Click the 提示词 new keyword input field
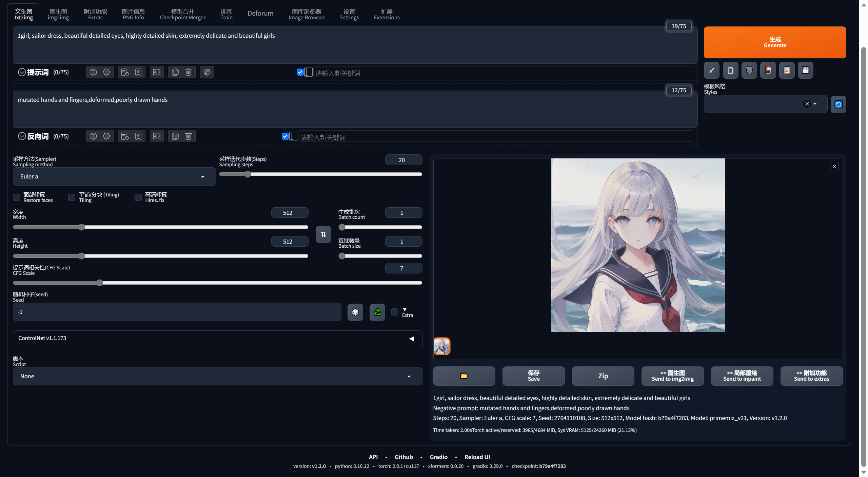This screenshot has height=477, width=868. click(503, 73)
